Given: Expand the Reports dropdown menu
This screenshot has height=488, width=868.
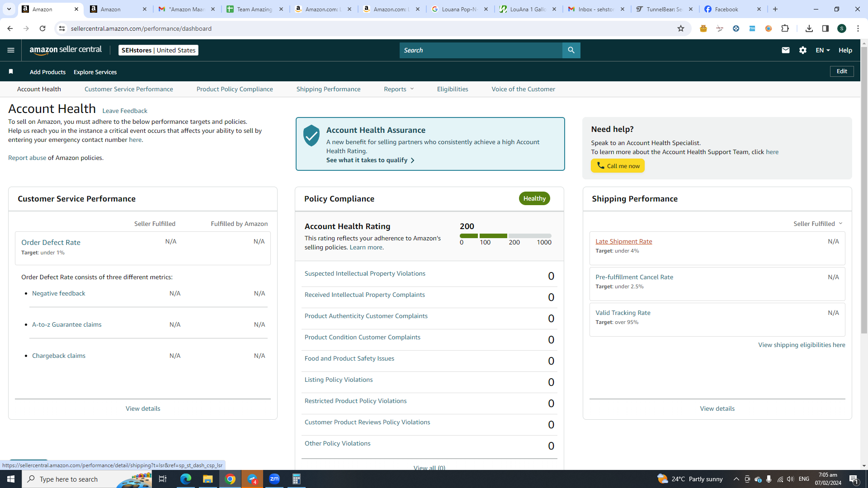Looking at the screenshot, I should tap(399, 89).
